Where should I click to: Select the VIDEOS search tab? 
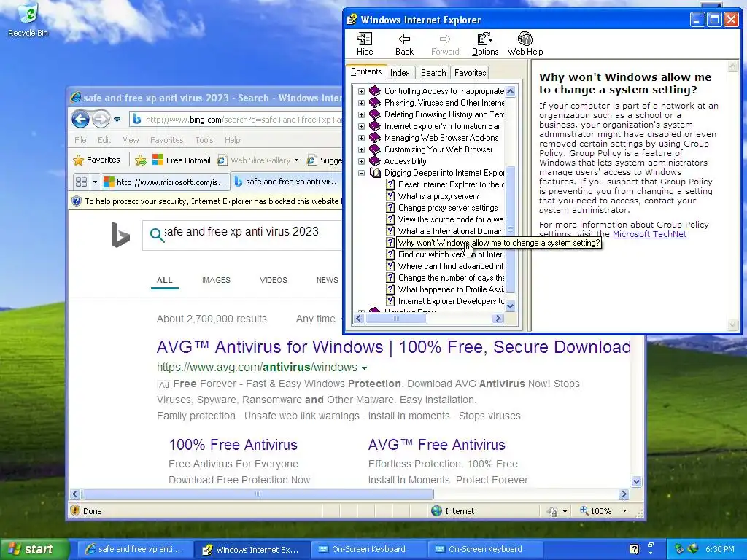point(274,280)
